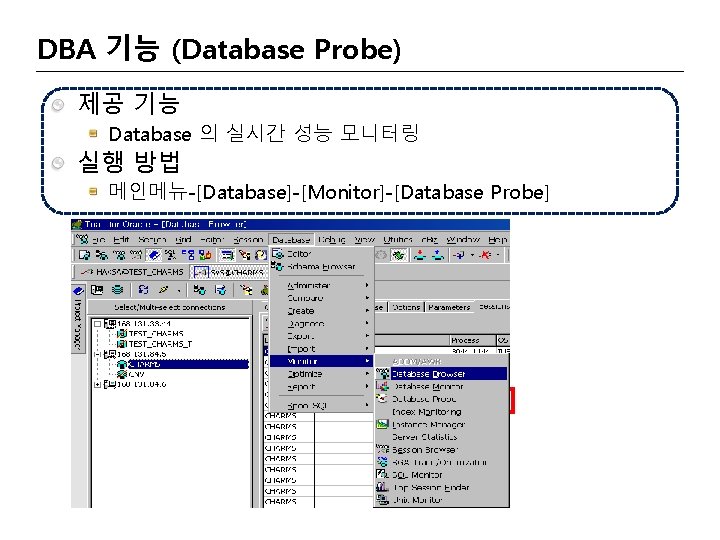Switch to HANSAP@TEST_CHARMS connection tab
The height and width of the screenshot is (540, 720).
point(132,272)
